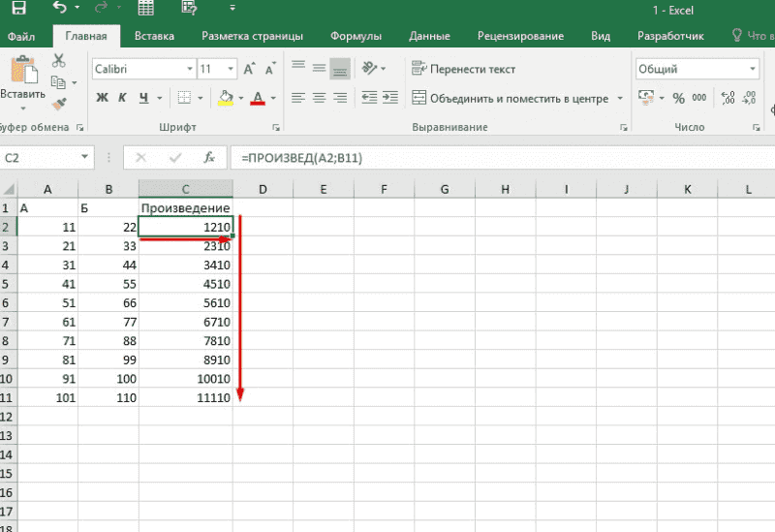Click the Перенести текст button
The width and height of the screenshot is (775, 532).
pos(464,70)
